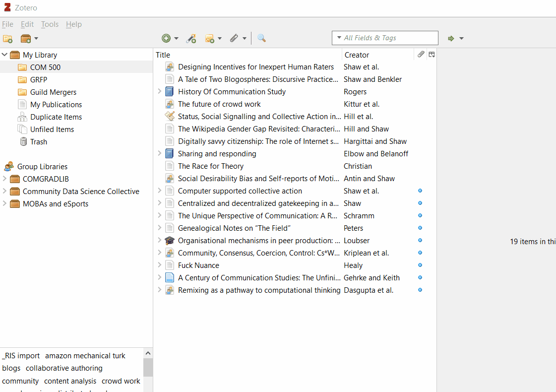Image resolution: width=556 pixels, height=392 pixels.
Task: Expand Sharing and responding item
Action: click(160, 153)
